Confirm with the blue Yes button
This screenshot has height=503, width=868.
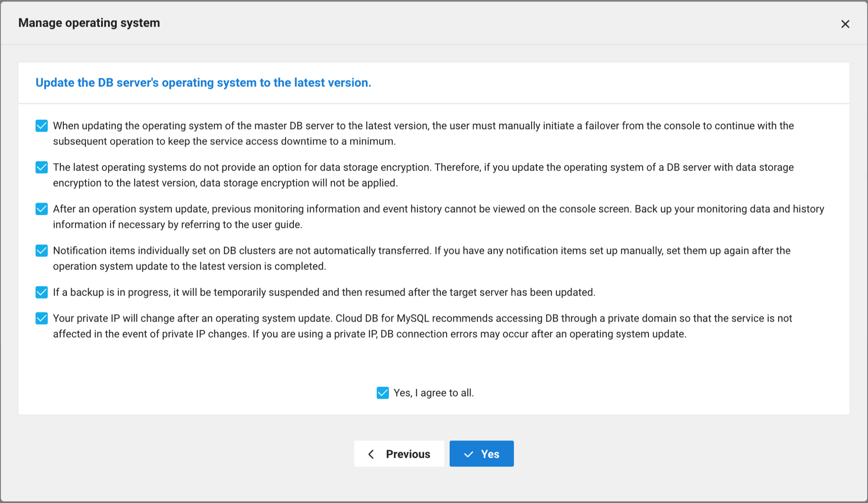pos(482,454)
